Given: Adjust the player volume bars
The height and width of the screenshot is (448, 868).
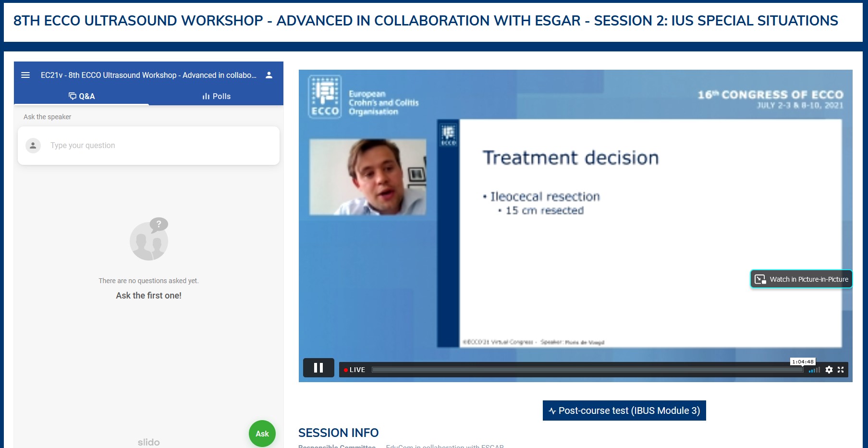Looking at the screenshot, I should tap(814, 370).
